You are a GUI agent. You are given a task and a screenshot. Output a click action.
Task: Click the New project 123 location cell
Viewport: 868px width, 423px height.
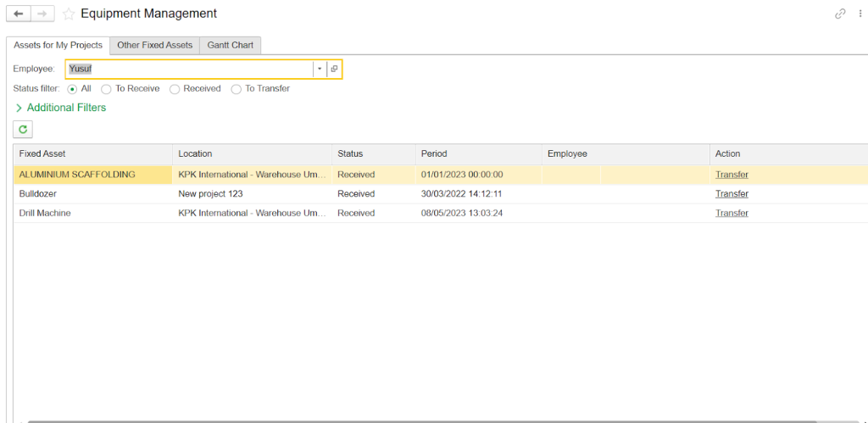(253, 194)
